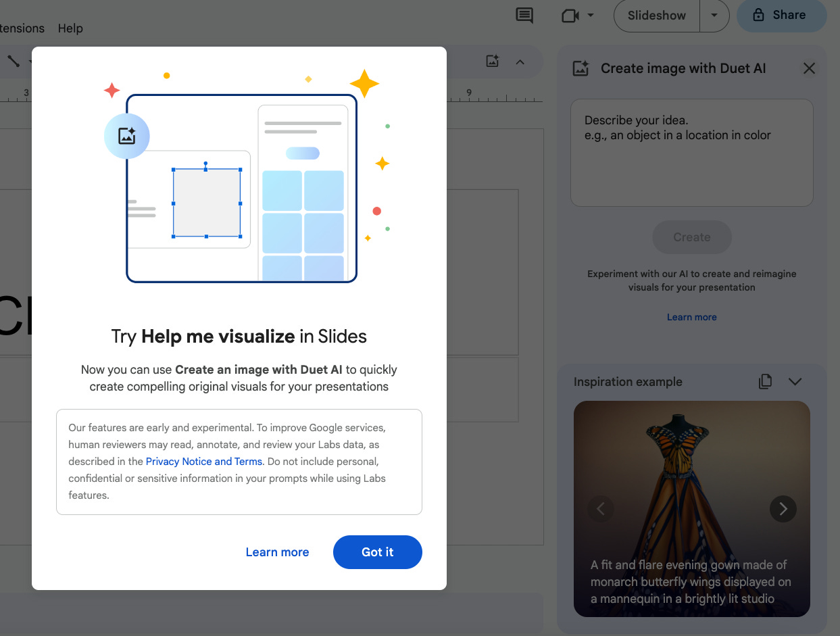Click the Got it button
Screen dimensions: 840x636
click(x=377, y=552)
